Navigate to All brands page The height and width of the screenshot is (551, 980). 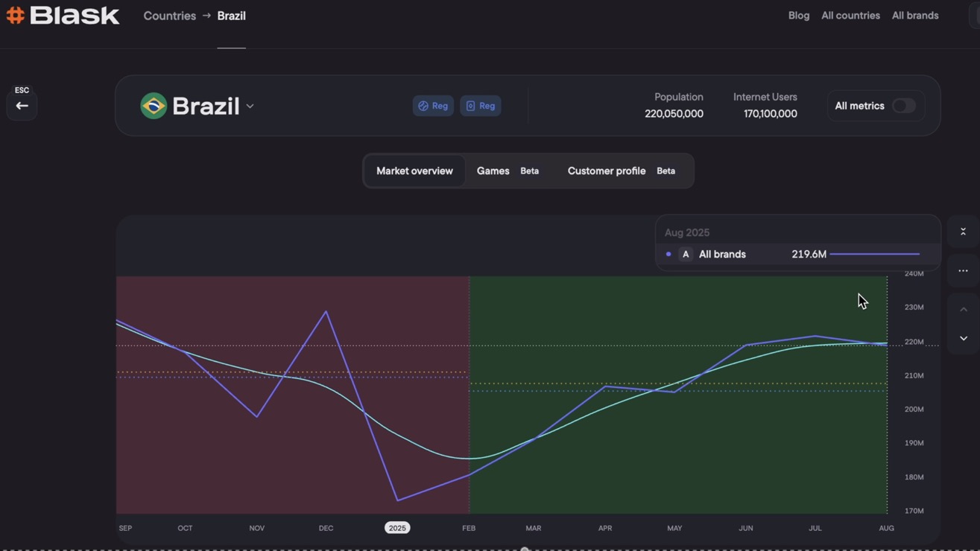tap(915, 16)
